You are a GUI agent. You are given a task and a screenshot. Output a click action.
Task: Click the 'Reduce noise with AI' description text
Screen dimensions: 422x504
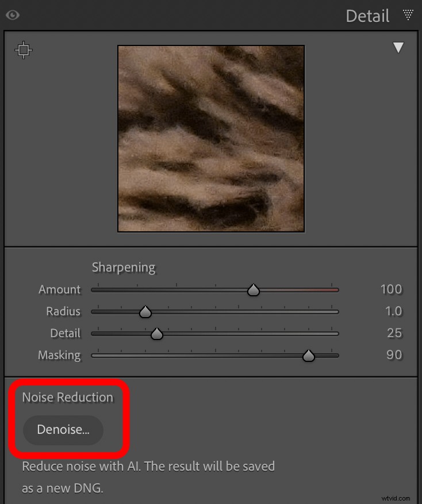click(x=148, y=478)
